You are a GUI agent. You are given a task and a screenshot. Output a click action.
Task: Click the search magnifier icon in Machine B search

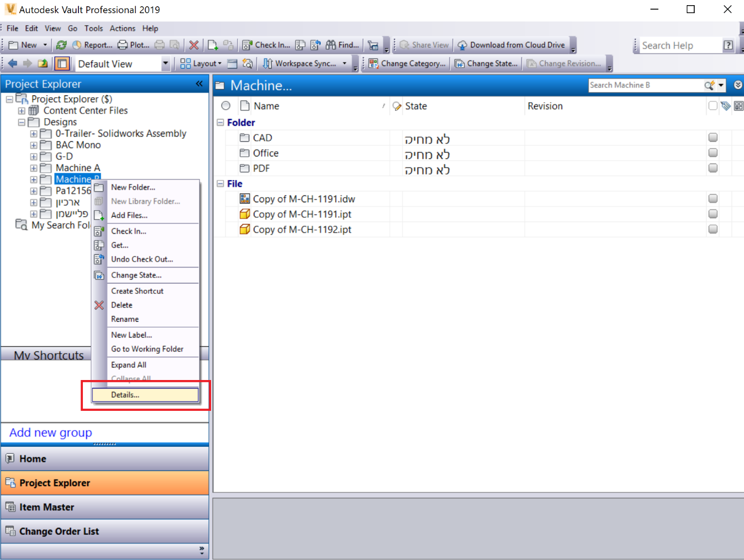pos(709,85)
